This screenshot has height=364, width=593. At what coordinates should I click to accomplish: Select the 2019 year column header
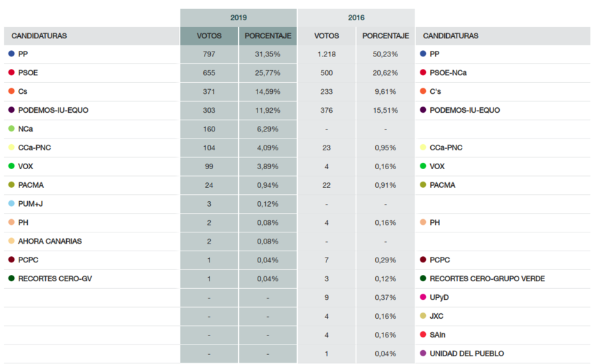(x=239, y=17)
